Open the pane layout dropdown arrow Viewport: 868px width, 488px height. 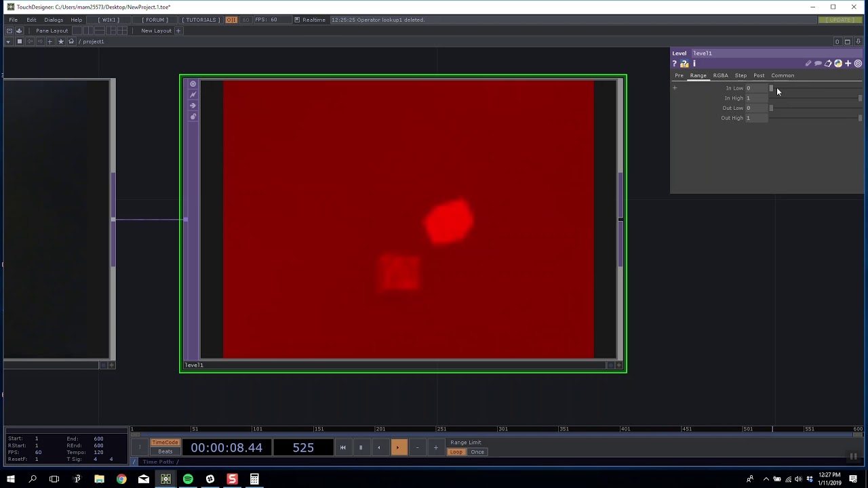tap(8, 41)
